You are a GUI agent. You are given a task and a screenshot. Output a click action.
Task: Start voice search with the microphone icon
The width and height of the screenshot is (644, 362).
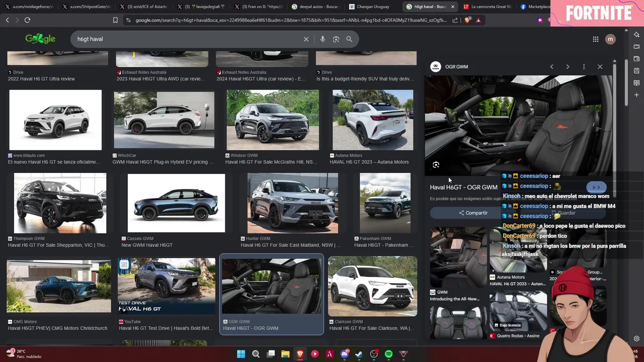[323, 39]
